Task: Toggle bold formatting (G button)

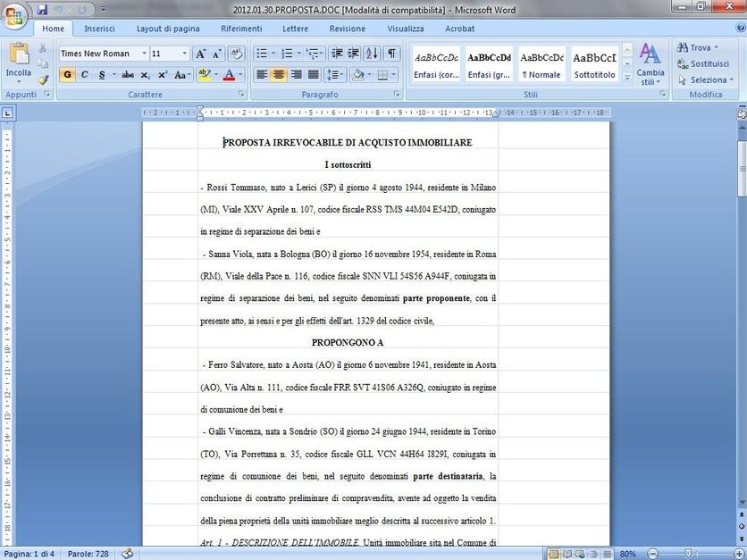Action: [68, 75]
